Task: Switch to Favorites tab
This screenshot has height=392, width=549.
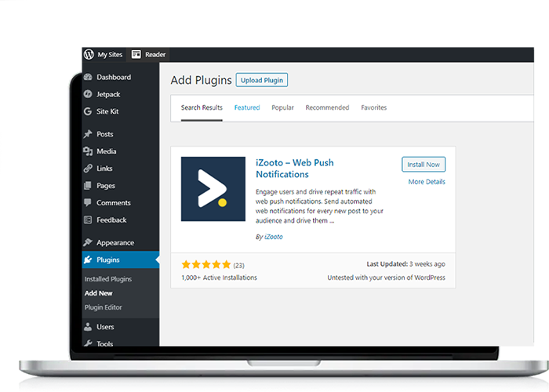Action: [x=374, y=107]
